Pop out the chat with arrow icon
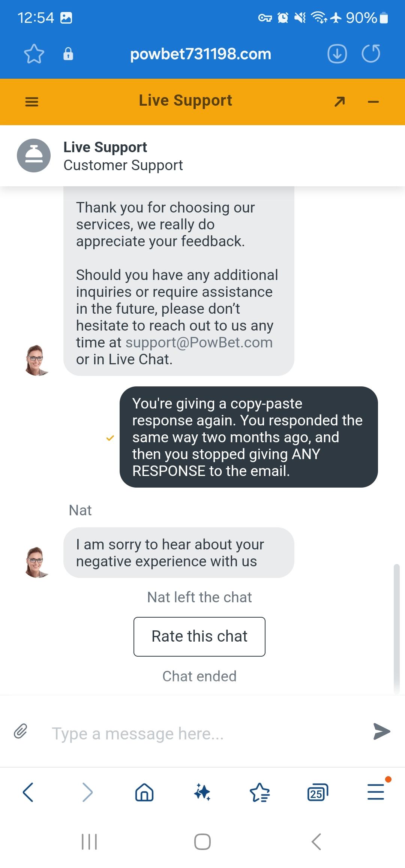The height and width of the screenshot is (868, 405). (x=339, y=101)
